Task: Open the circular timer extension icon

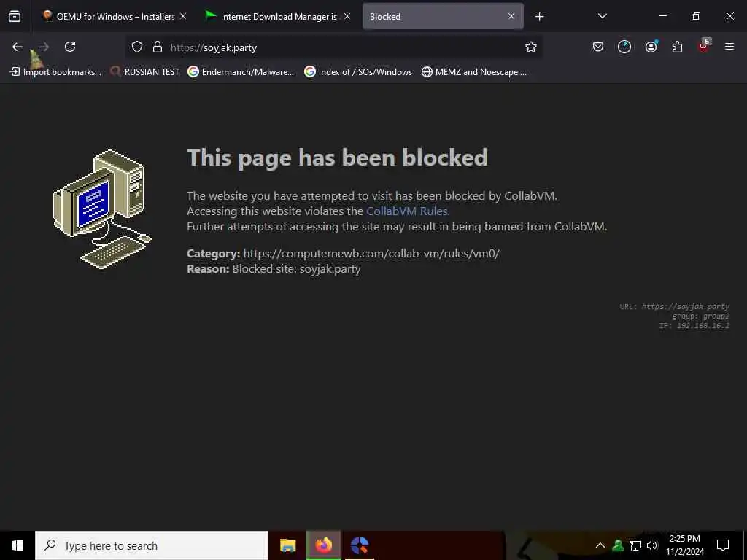Action: (x=624, y=47)
